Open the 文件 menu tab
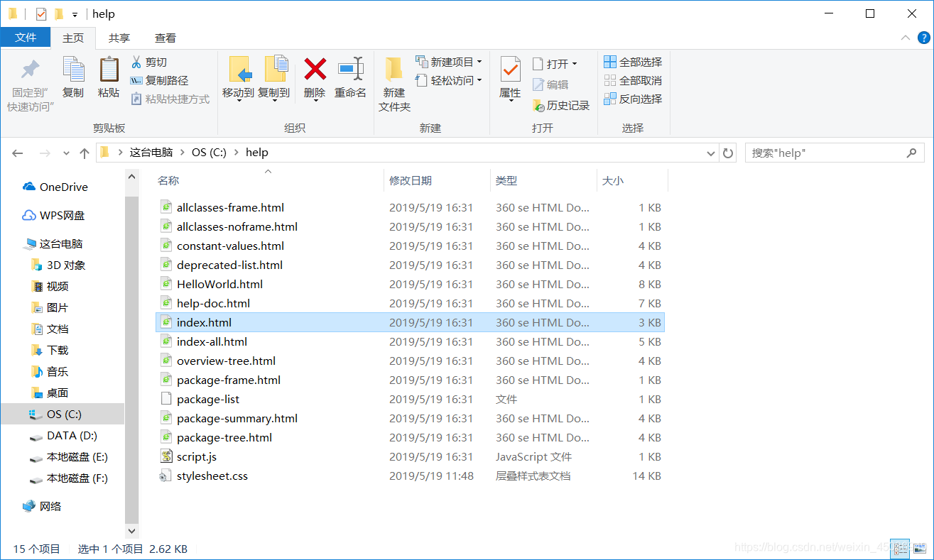Viewport: 934px width, 560px height. pyautogui.click(x=26, y=38)
